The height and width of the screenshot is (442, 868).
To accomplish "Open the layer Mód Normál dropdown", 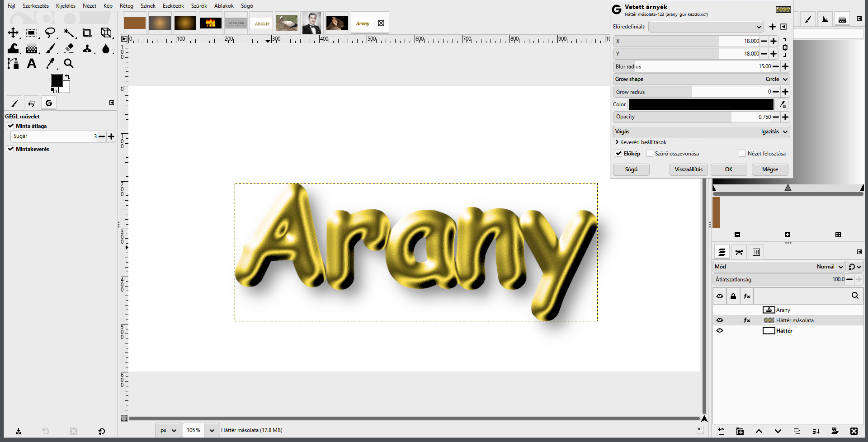I will pyautogui.click(x=779, y=267).
